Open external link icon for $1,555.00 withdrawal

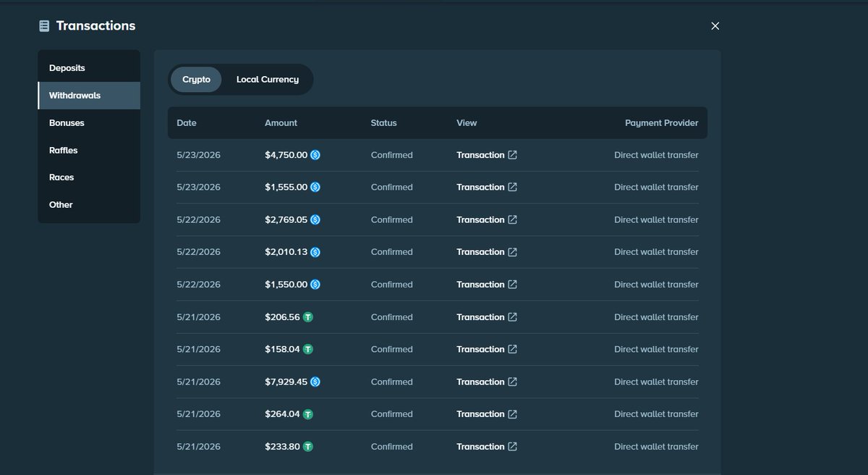pyautogui.click(x=513, y=187)
